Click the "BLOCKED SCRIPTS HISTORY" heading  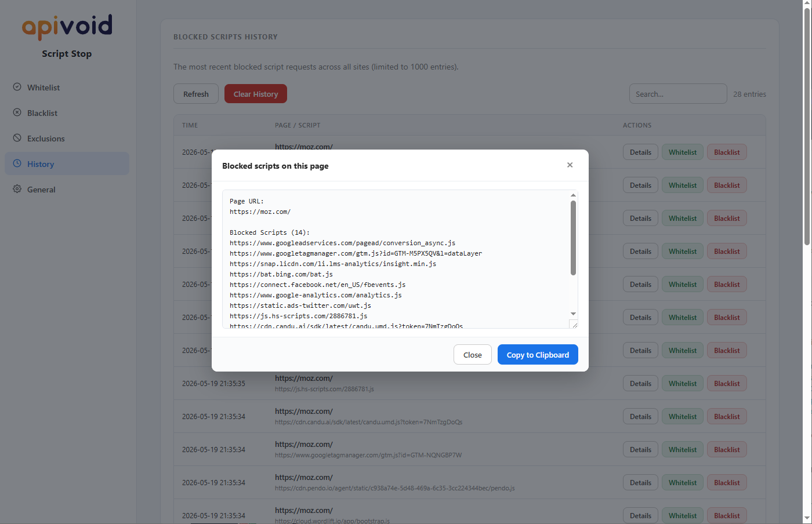(x=226, y=37)
